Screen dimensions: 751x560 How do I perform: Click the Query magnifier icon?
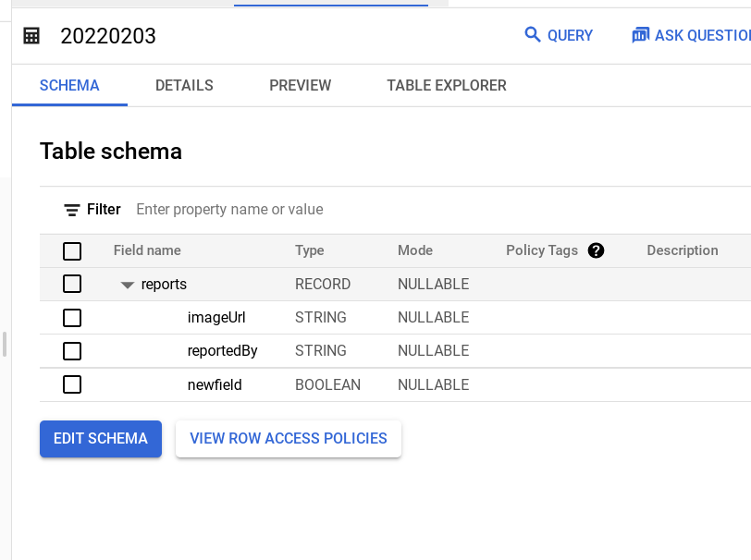coord(532,35)
